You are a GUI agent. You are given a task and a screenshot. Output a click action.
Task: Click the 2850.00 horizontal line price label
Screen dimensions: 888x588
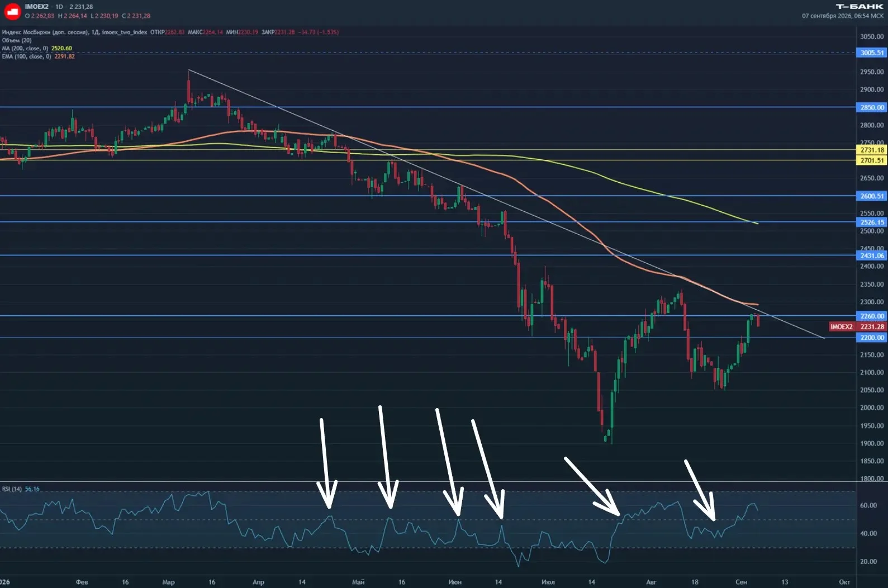(x=872, y=107)
